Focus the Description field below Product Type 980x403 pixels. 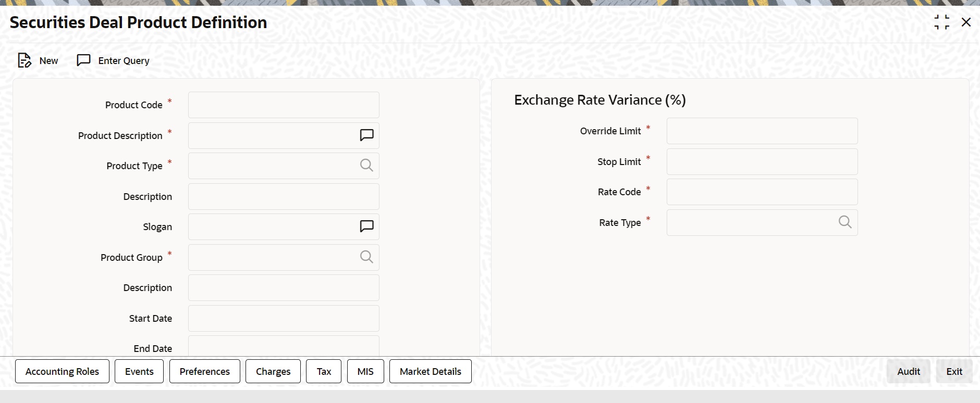point(284,196)
